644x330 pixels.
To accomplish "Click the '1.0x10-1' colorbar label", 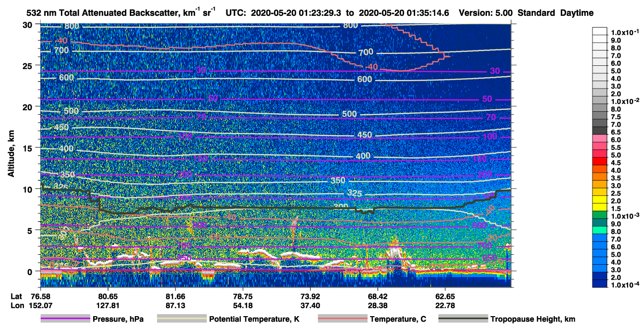I will (x=626, y=32).
